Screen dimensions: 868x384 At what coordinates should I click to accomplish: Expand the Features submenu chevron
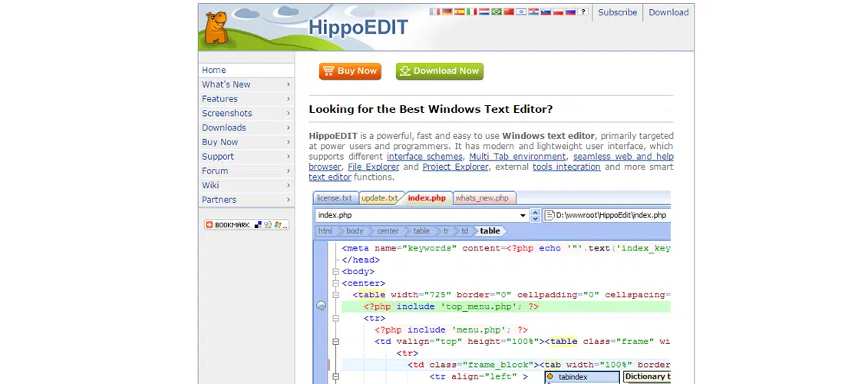tap(289, 99)
